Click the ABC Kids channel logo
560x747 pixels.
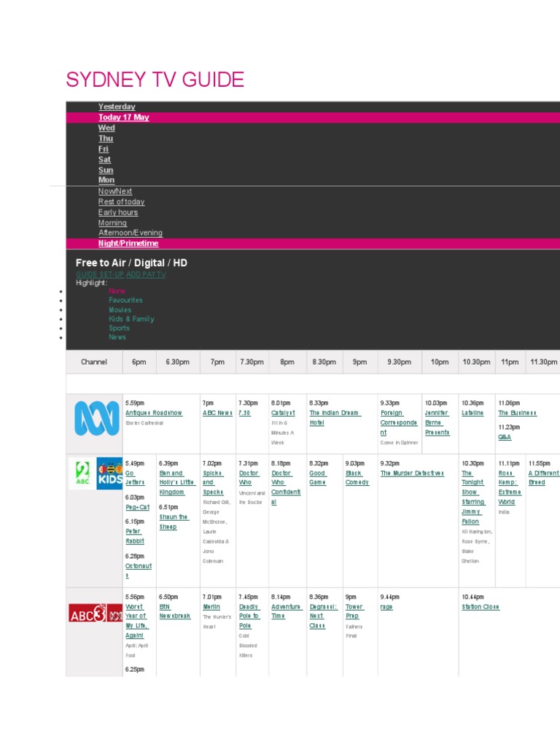pyautogui.click(x=109, y=473)
